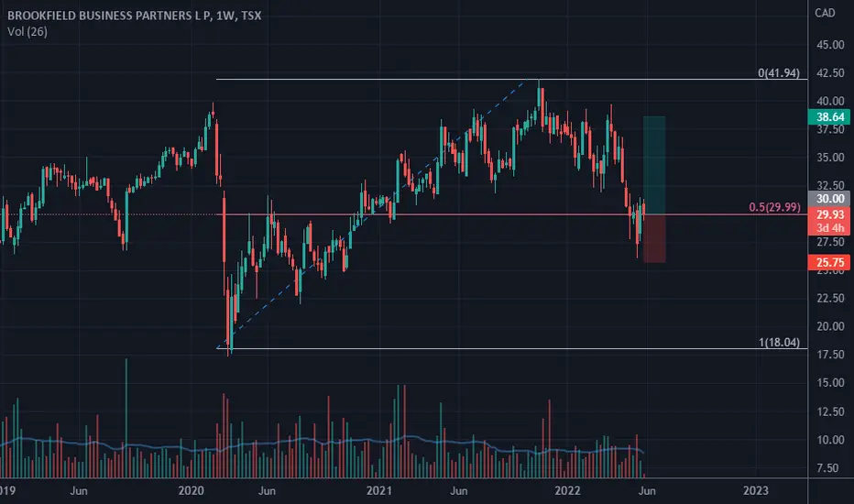
Task: Click the 1(18.04) Fibonacci level label
Action: [780, 342]
